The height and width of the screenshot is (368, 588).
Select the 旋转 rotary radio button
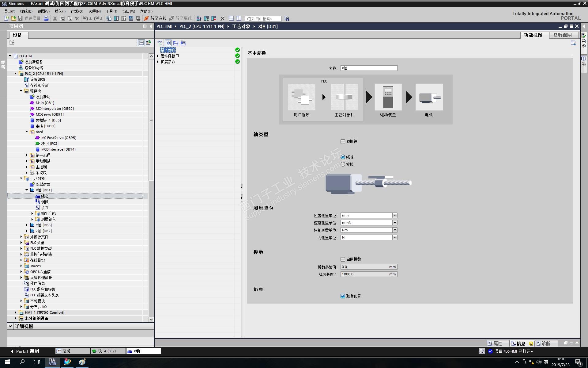(343, 164)
